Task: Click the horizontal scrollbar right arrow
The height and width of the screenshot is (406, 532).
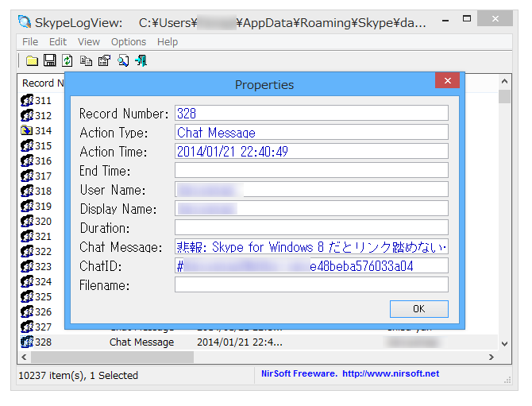Action: point(492,357)
